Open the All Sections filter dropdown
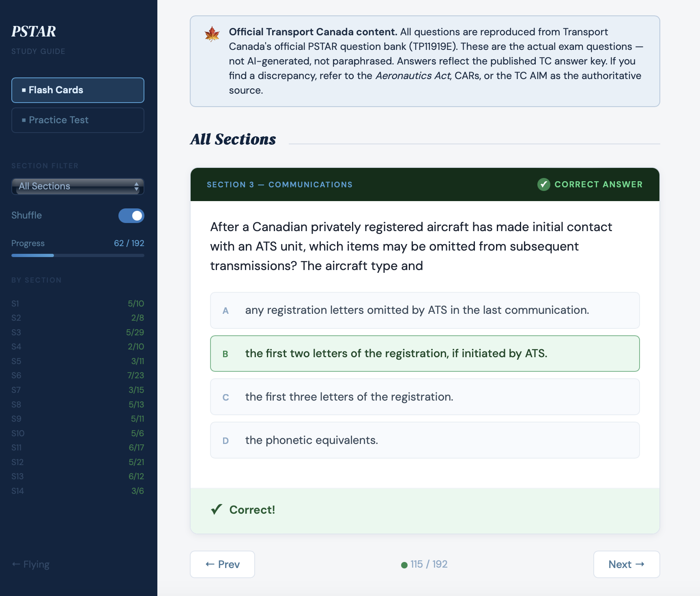The image size is (700, 596). click(x=78, y=186)
